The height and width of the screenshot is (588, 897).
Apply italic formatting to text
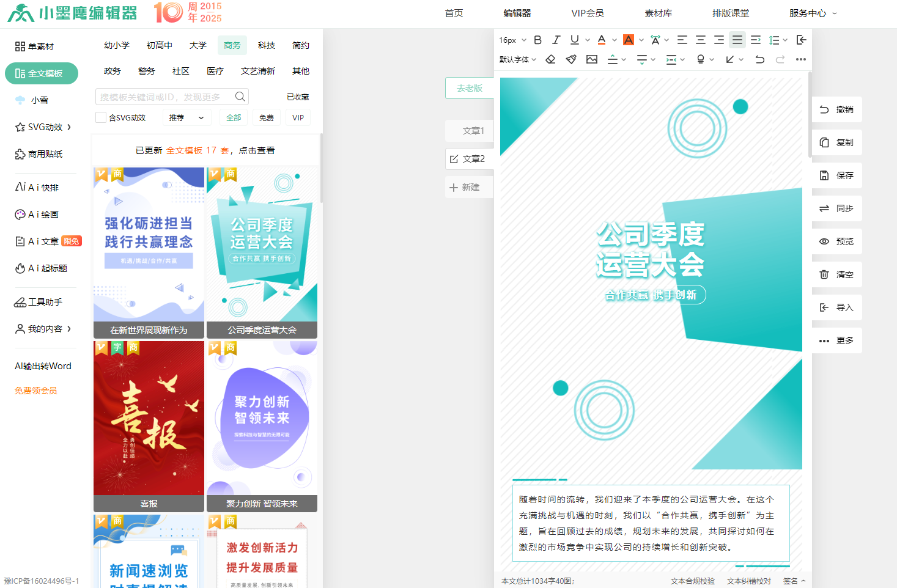coord(556,40)
